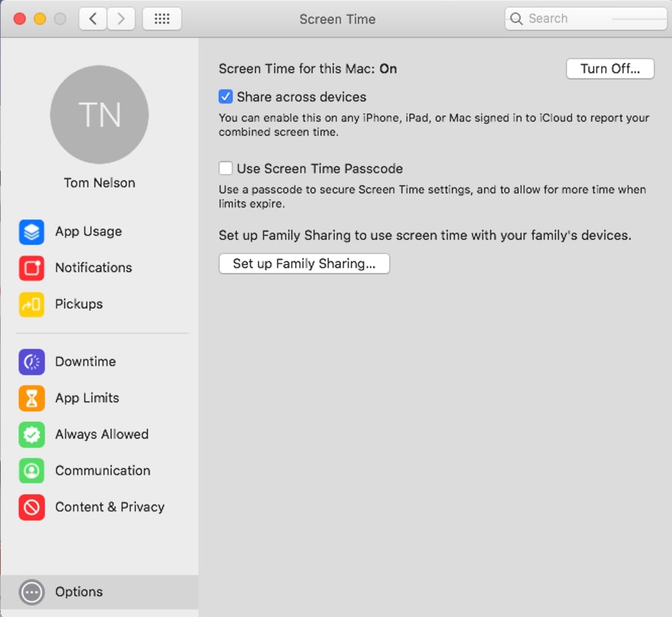
Task: Click the Screen Time for this Mac status text
Action: (x=308, y=69)
